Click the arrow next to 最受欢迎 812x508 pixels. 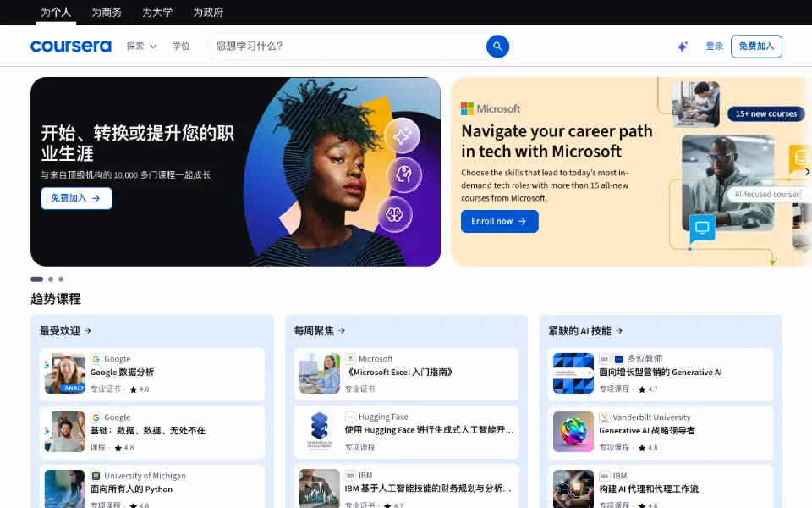[87, 330]
